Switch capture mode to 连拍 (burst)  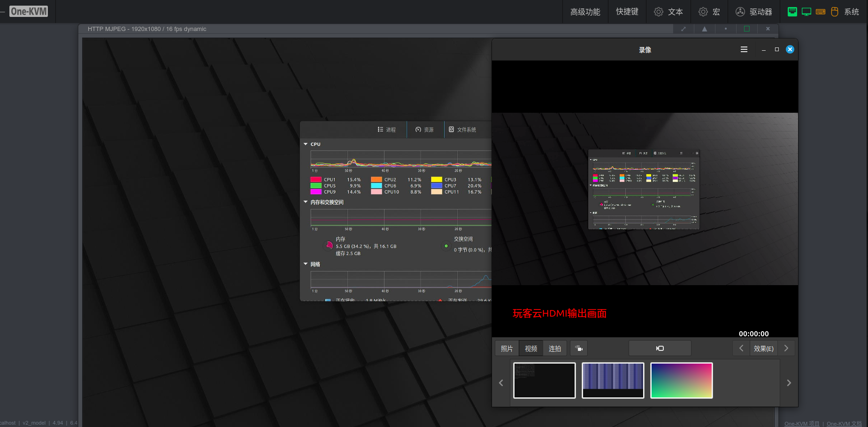coord(555,349)
